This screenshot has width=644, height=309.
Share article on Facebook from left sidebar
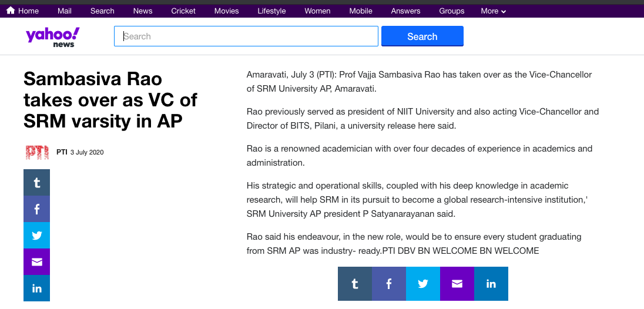coord(36,209)
